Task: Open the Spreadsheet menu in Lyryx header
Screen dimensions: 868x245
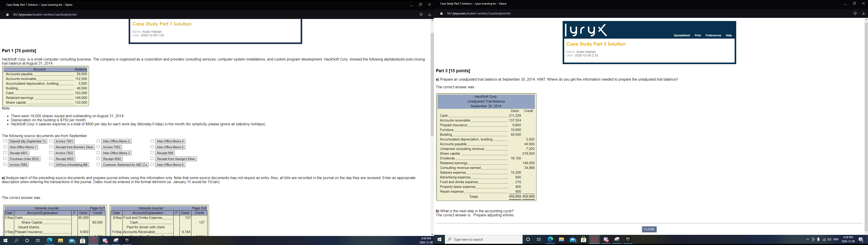Action: 682,35
